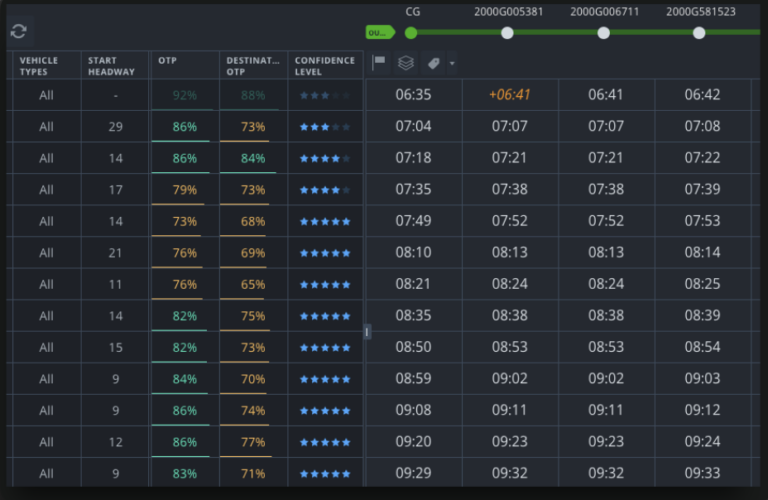Viewport: 768px width, 500px height.
Task: Select the 07:22 time cell
Action: [702, 158]
